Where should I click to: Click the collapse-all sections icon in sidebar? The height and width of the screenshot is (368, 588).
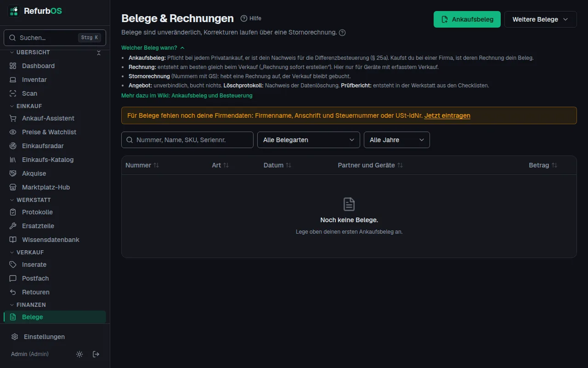pos(98,53)
